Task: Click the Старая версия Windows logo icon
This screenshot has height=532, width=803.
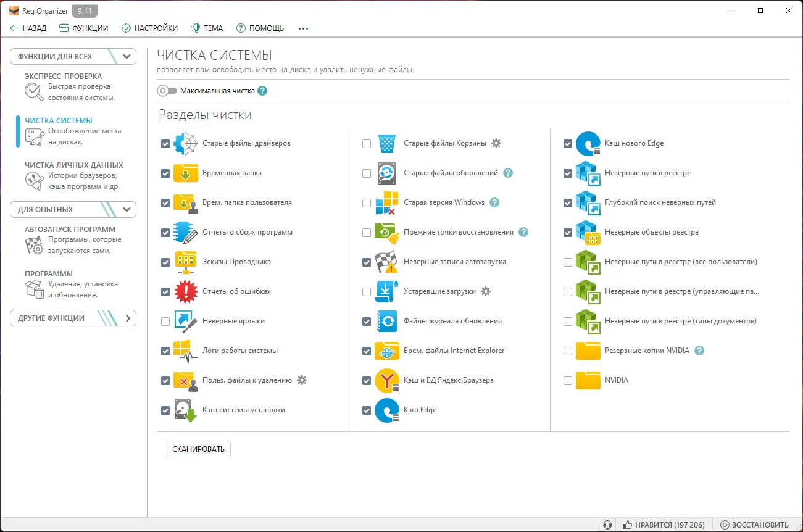Action: [386, 202]
